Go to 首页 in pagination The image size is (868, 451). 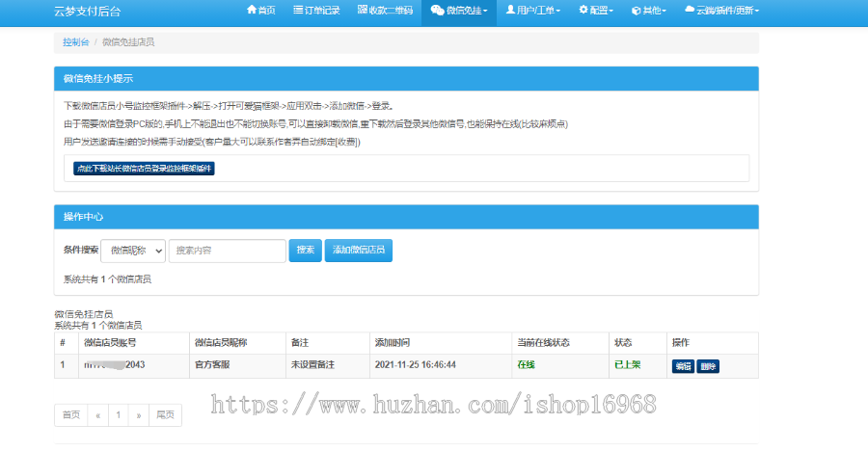(x=70, y=415)
